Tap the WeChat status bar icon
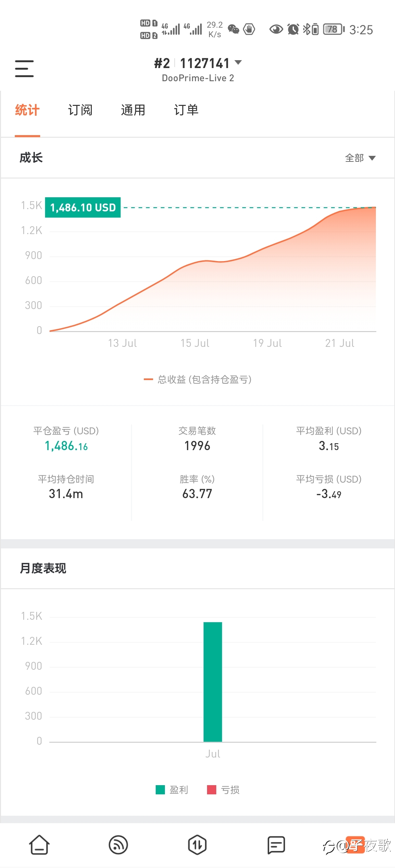 (x=233, y=29)
